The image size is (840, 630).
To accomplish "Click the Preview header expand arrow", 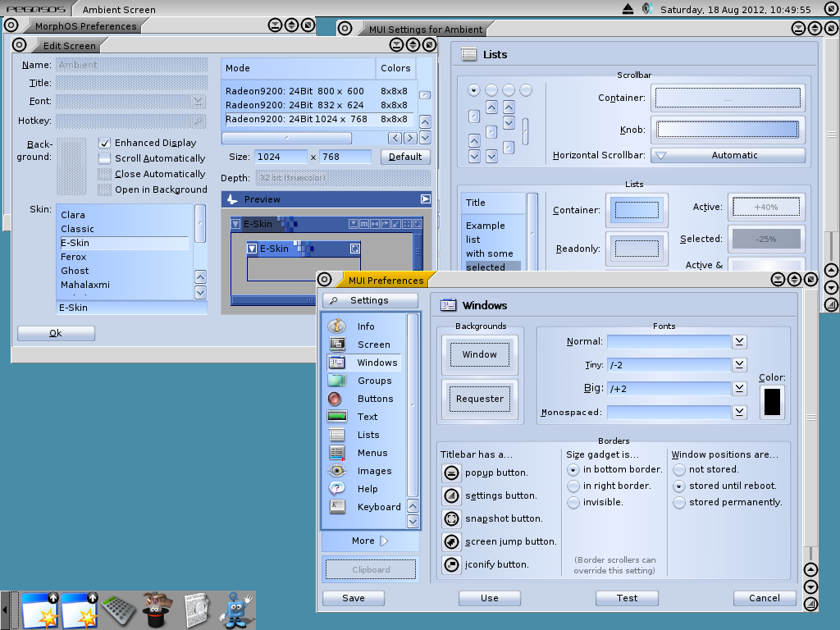I will click(x=426, y=199).
